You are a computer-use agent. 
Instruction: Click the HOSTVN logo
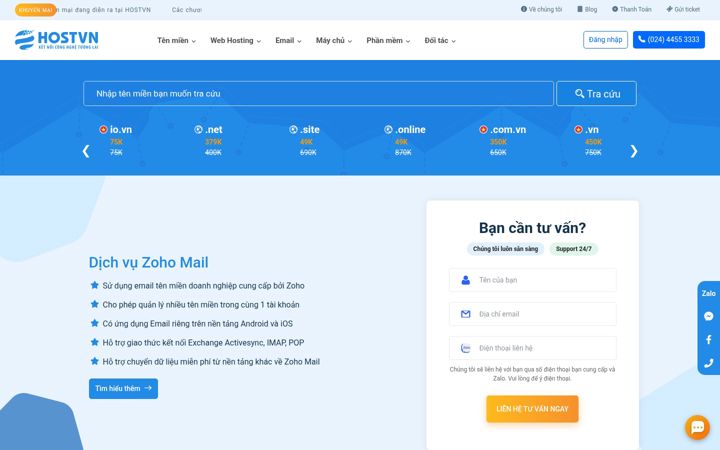click(56, 40)
